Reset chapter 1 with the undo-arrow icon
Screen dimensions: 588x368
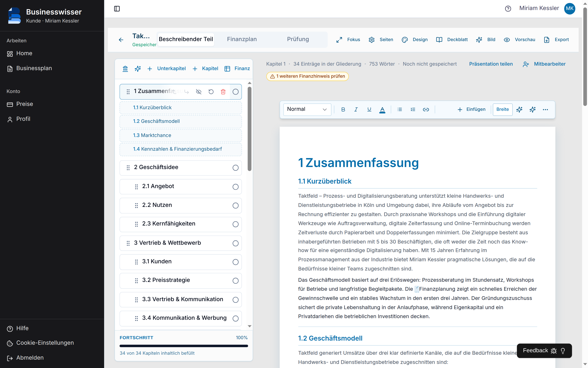211,92
